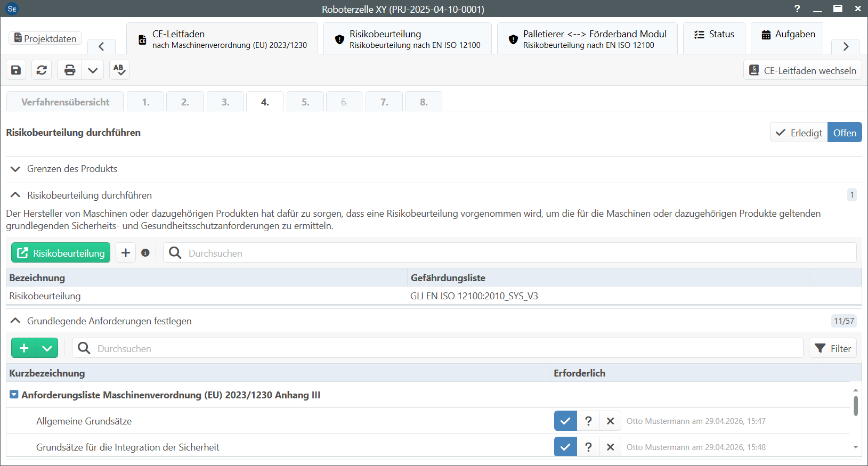
Task: Open the green add dropdown arrow
Action: click(47, 348)
